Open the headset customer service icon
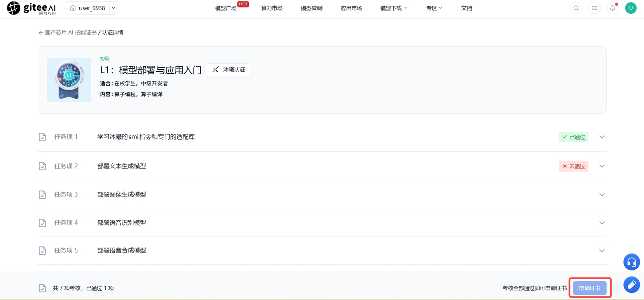This screenshot has width=644, height=300. click(x=631, y=262)
